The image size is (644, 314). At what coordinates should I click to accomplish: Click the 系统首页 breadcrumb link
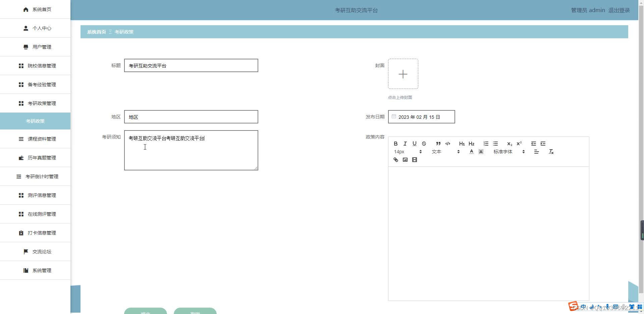click(97, 32)
